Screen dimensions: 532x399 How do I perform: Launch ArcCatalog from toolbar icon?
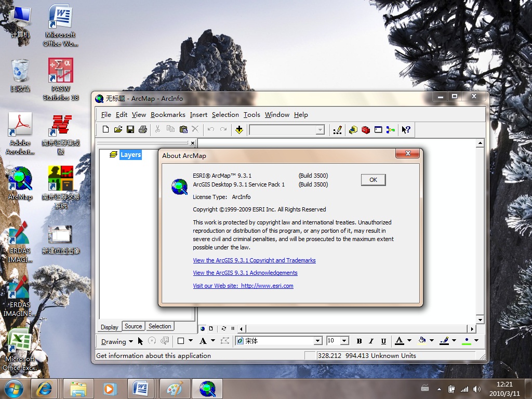coord(353,129)
